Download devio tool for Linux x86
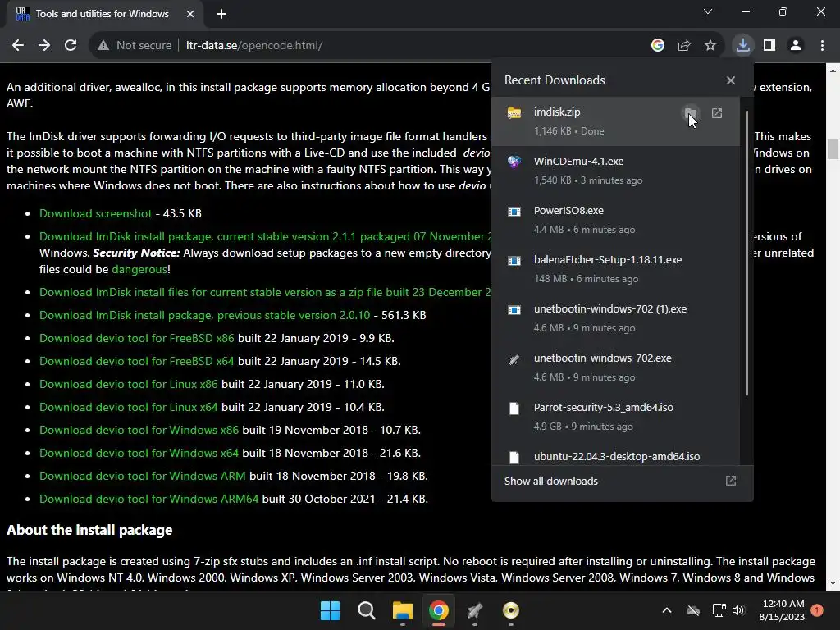The height and width of the screenshot is (630, 840). pyautogui.click(x=129, y=384)
